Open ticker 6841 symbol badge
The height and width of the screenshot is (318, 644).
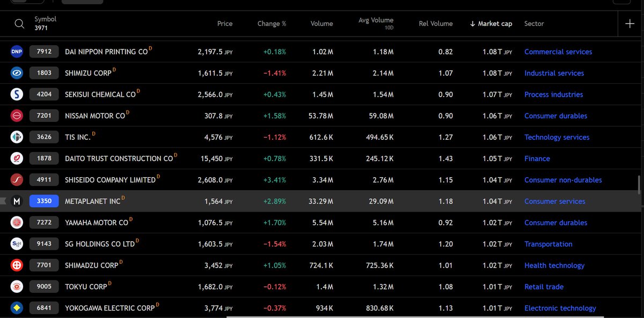[x=44, y=308]
